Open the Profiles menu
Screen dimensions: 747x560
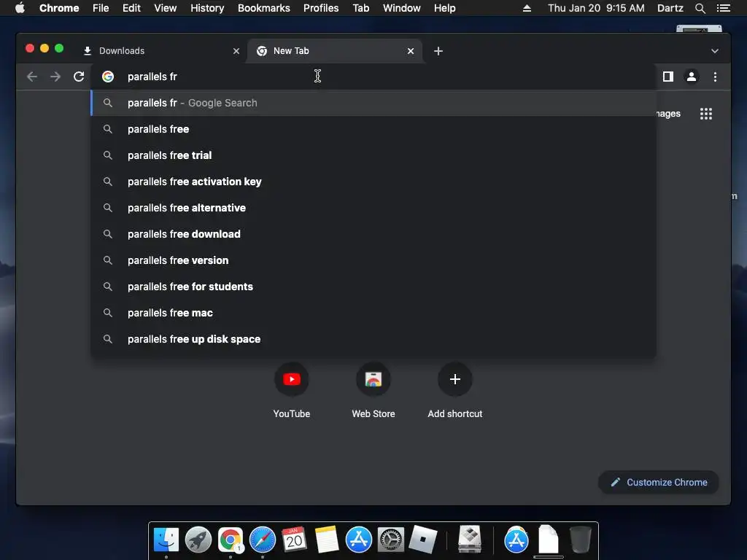tap(321, 8)
